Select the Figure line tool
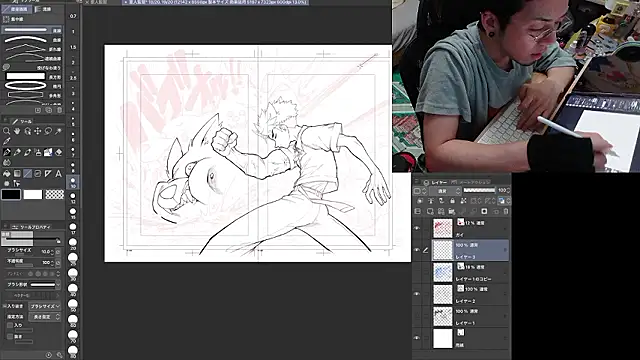This screenshot has height=360, width=640. coord(27,173)
